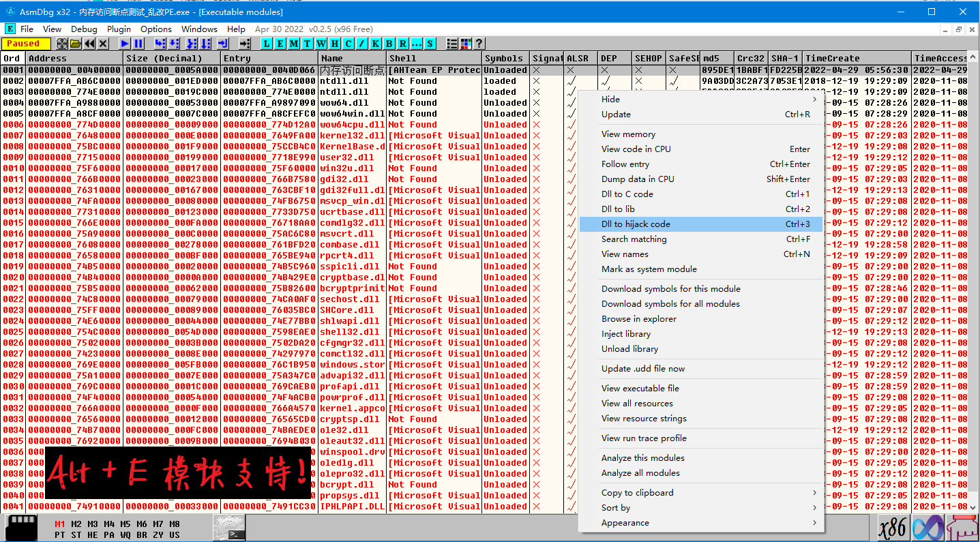
Task: Open Executable modules via E icon
Action: pyautogui.click(x=280, y=44)
